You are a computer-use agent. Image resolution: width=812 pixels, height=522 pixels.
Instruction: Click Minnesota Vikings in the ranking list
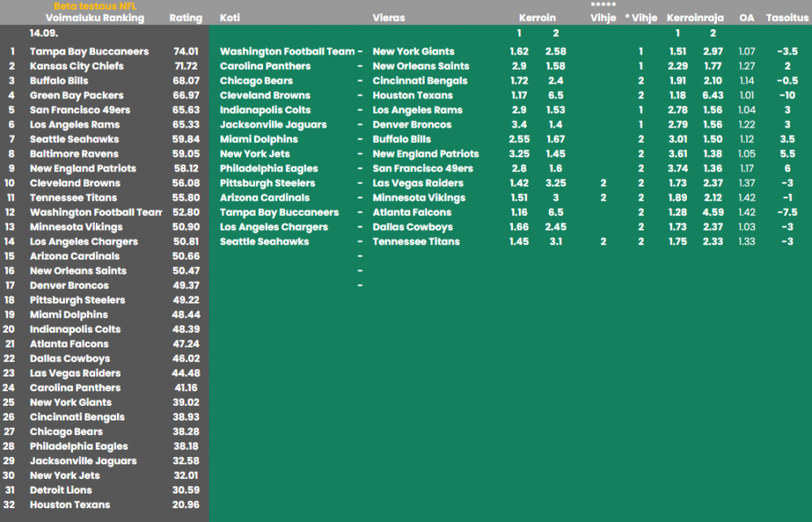pos(76,226)
